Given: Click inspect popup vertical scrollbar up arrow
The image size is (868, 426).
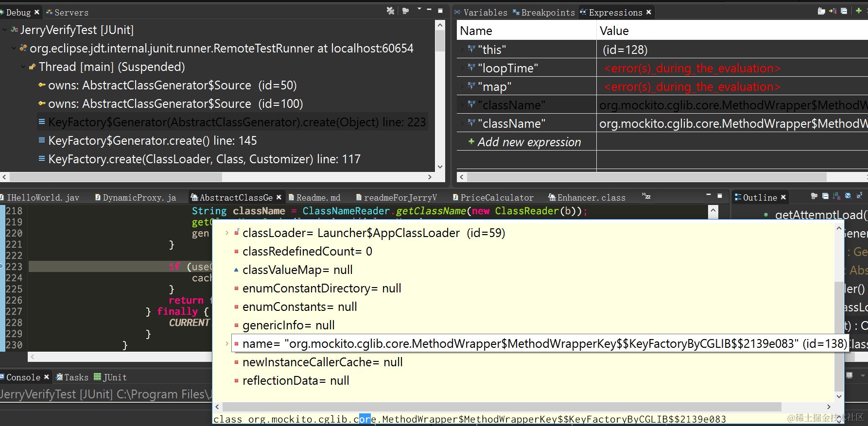Looking at the screenshot, I should [x=839, y=228].
